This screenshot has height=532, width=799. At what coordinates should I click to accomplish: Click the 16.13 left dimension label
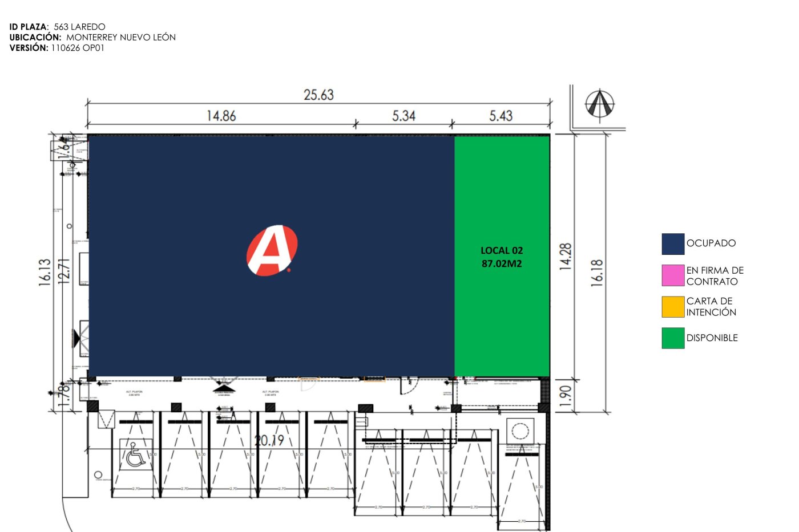click(45, 272)
